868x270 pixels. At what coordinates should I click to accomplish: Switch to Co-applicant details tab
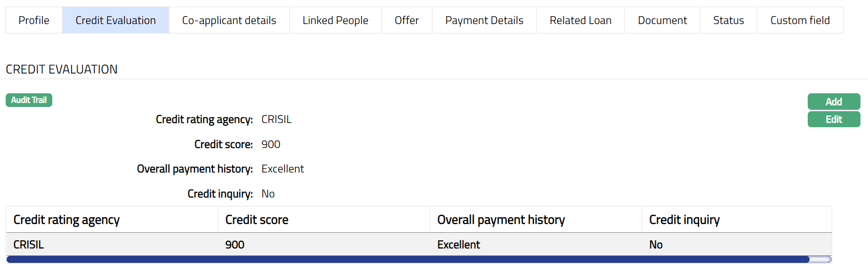[229, 20]
